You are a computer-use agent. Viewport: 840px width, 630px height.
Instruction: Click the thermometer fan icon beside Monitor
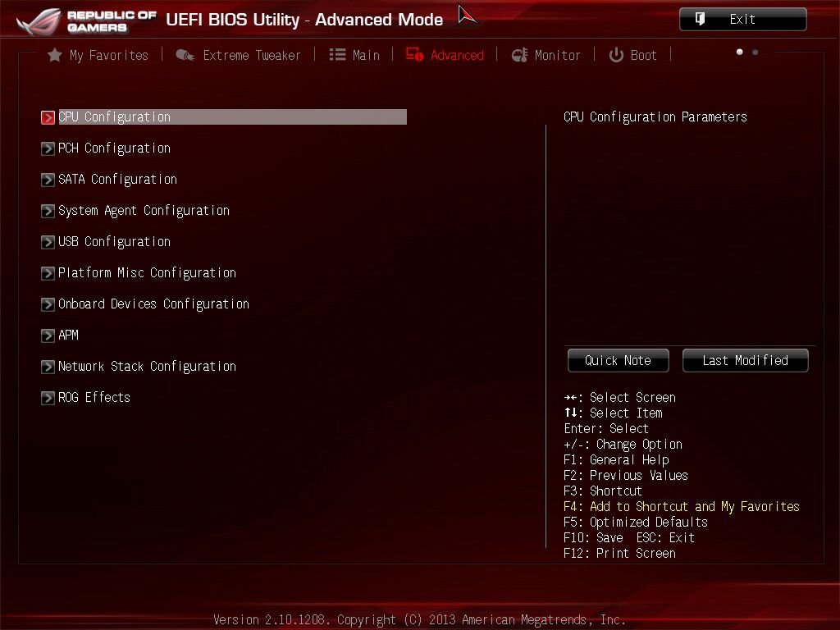[519, 55]
